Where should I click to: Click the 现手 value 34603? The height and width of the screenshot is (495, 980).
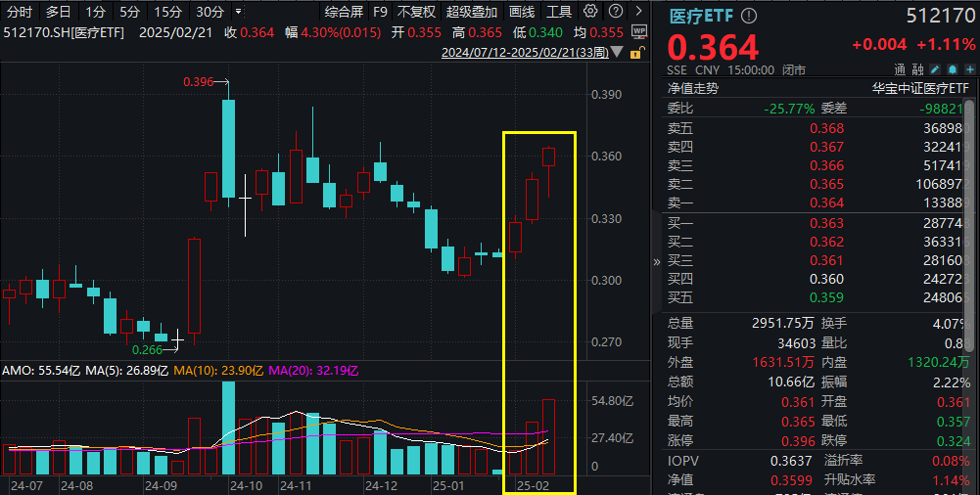point(796,343)
